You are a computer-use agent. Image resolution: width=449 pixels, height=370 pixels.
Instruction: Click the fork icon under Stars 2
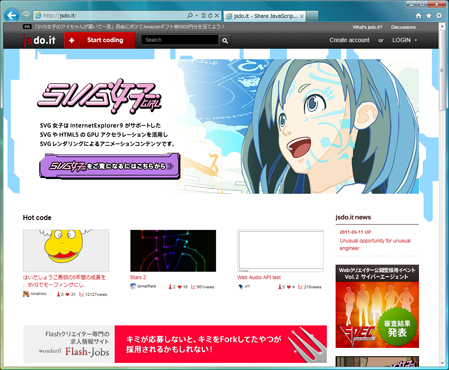(170, 287)
